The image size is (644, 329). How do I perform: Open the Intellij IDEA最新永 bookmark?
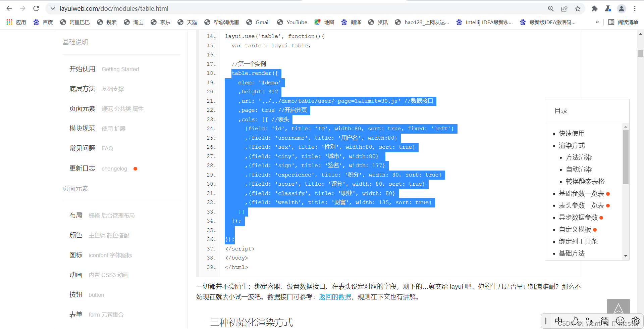coord(484,22)
